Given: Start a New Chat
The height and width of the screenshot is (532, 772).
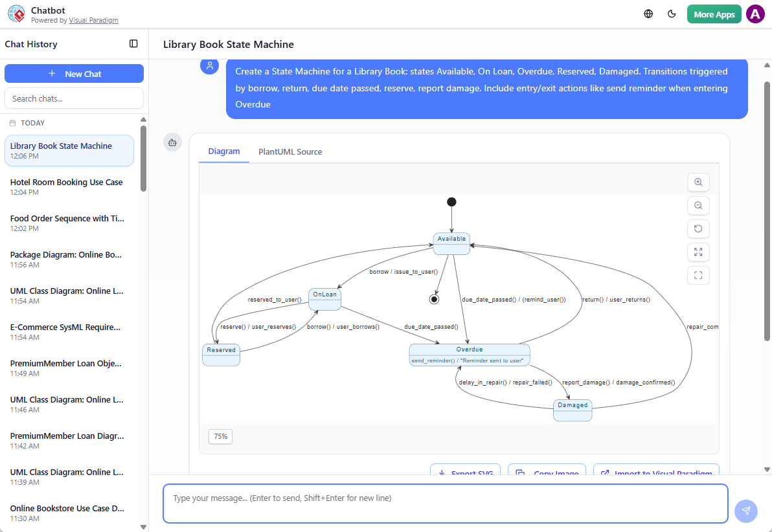Looking at the screenshot, I should 74,74.
